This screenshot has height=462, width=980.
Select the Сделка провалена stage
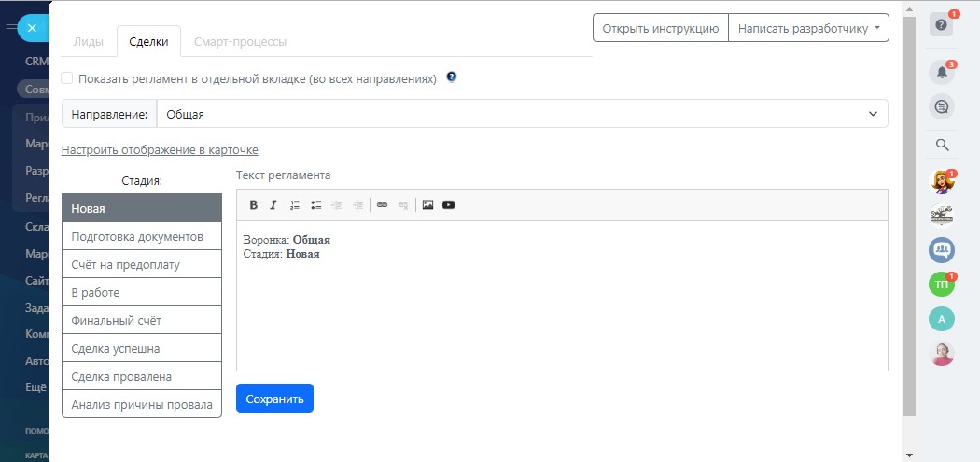[x=142, y=376]
